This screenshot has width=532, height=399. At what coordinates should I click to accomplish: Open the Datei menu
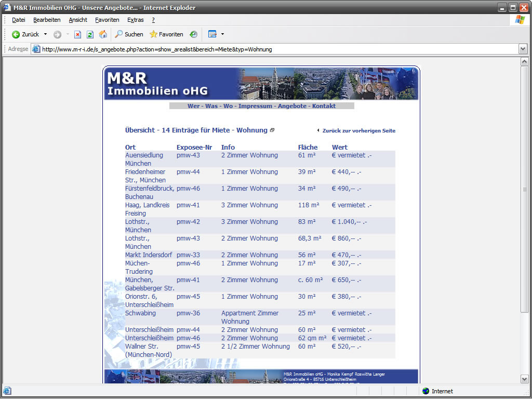[x=19, y=20]
